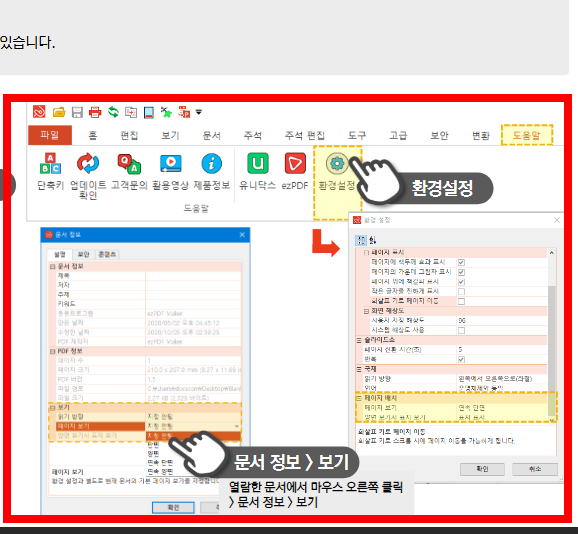Open the 파일 ribbon tab
This screenshot has height=534, width=578.
pyautogui.click(x=50, y=135)
